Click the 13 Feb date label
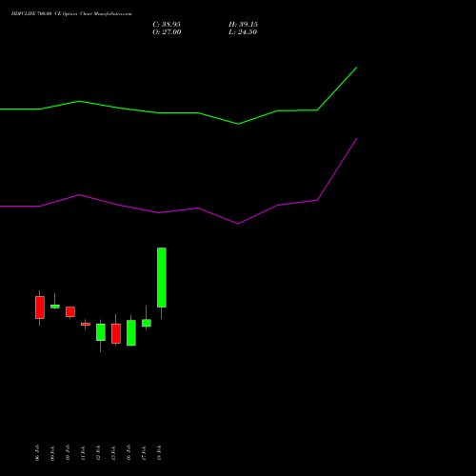The image size is (476, 476). pos(113,453)
